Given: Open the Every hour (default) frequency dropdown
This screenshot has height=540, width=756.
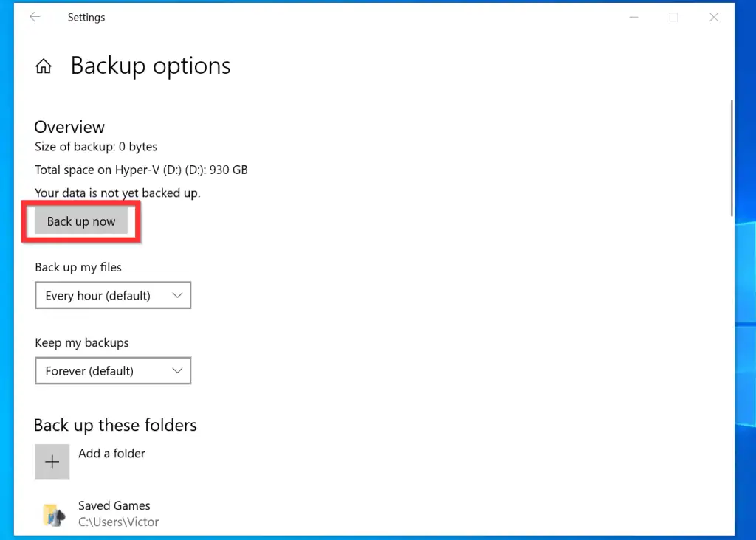Looking at the screenshot, I should 112,296.
